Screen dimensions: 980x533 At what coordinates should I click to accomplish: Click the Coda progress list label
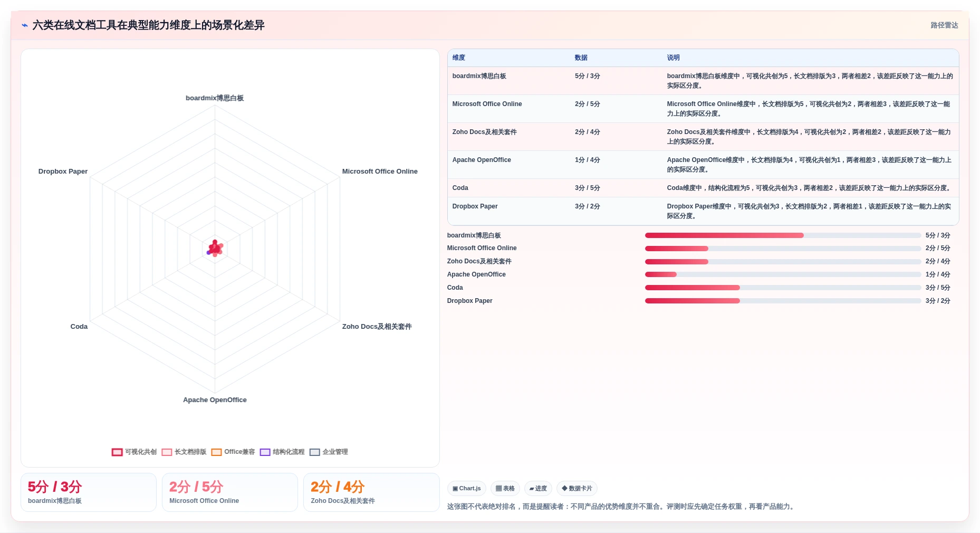(x=455, y=288)
